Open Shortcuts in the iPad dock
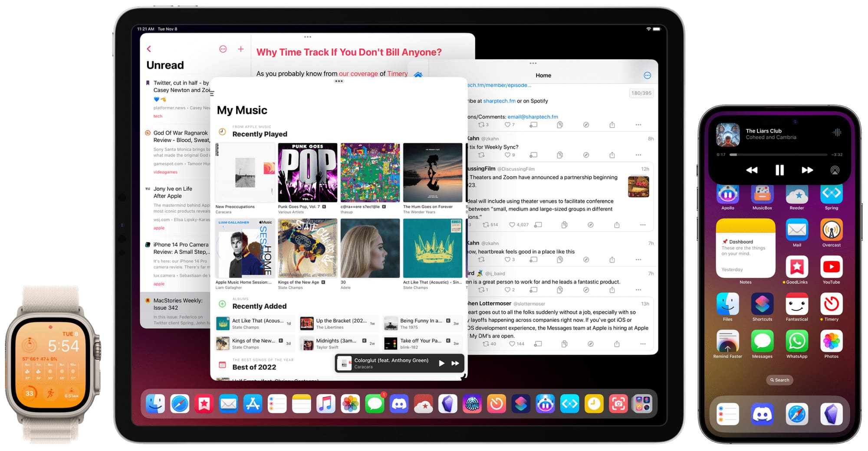The height and width of the screenshot is (451, 868). pos(521,404)
